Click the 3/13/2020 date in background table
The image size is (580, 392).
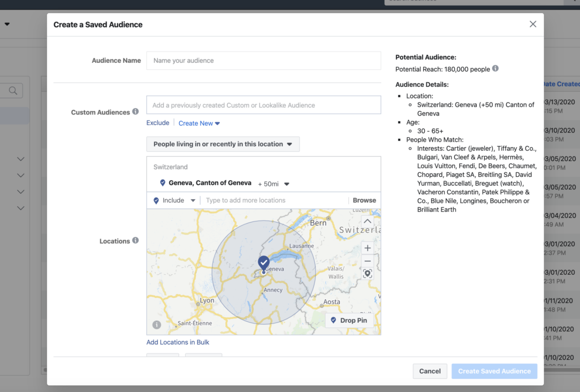(560, 102)
